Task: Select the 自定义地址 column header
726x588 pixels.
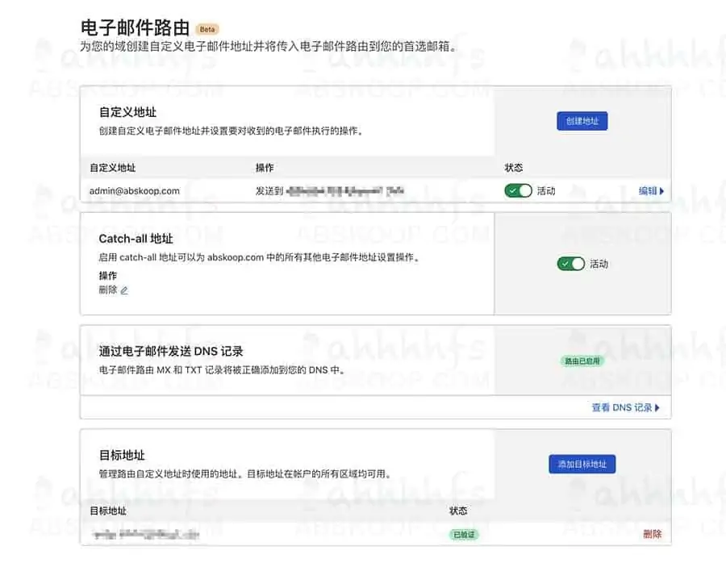Action: click(111, 167)
